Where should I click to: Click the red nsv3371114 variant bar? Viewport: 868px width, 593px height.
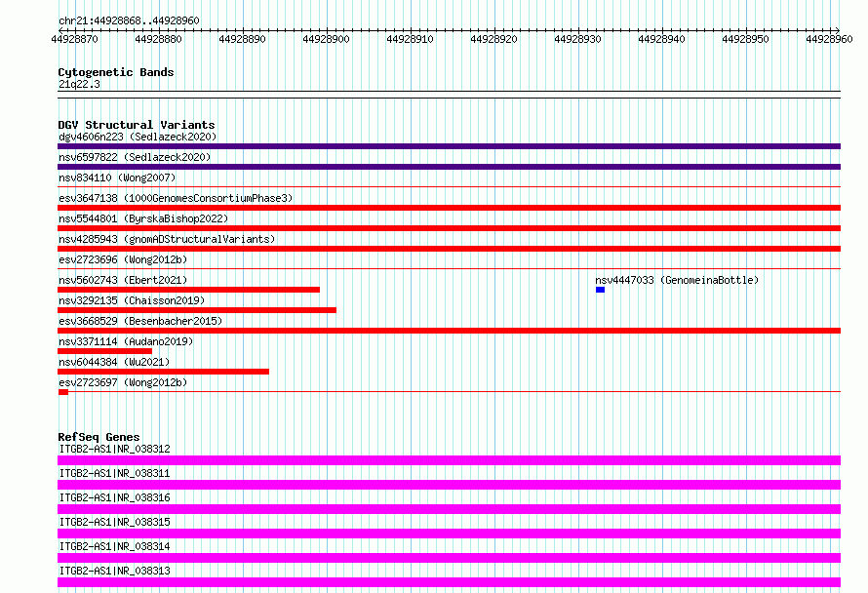104,351
